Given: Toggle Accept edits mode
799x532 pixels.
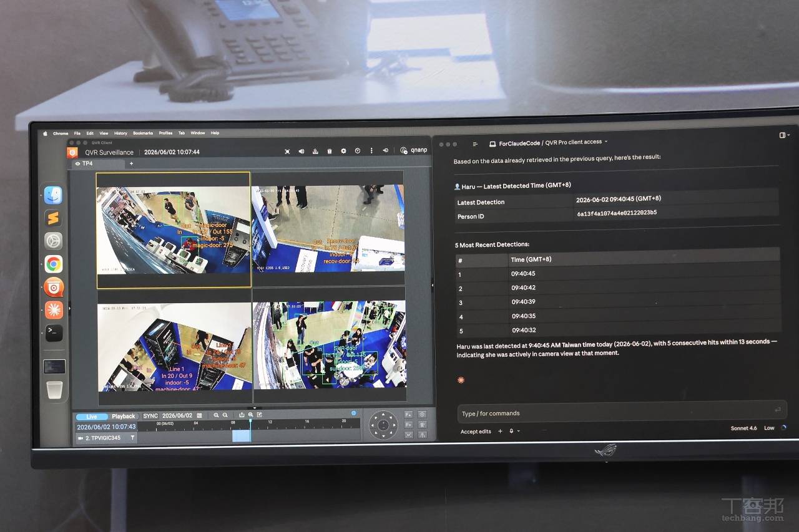Looking at the screenshot, I should (x=476, y=432).
